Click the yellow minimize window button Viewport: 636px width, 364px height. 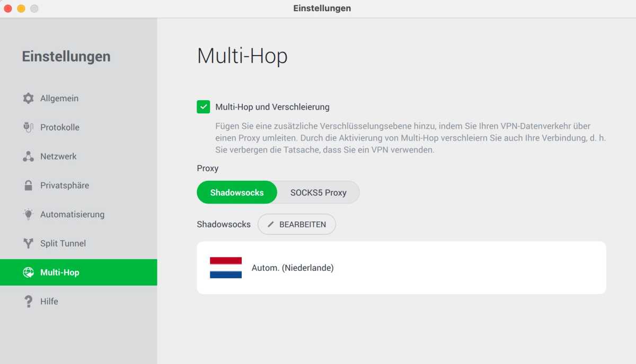(21, 8)
